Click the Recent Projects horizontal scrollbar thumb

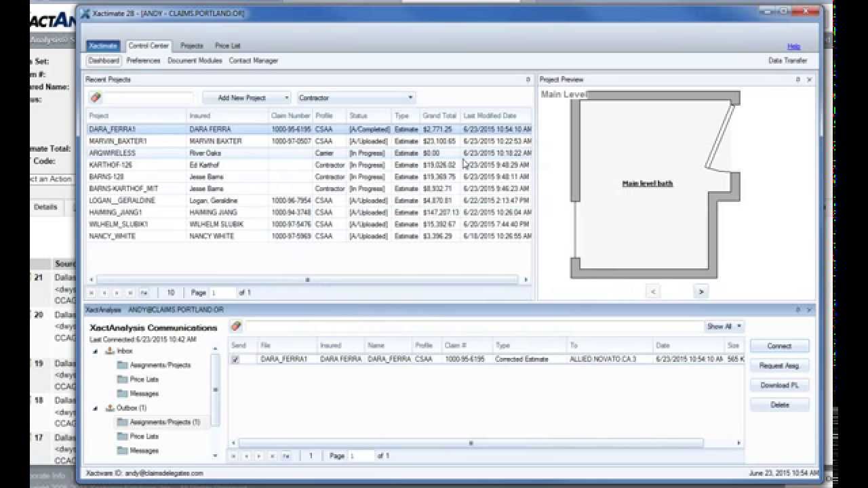click(307, 279)
